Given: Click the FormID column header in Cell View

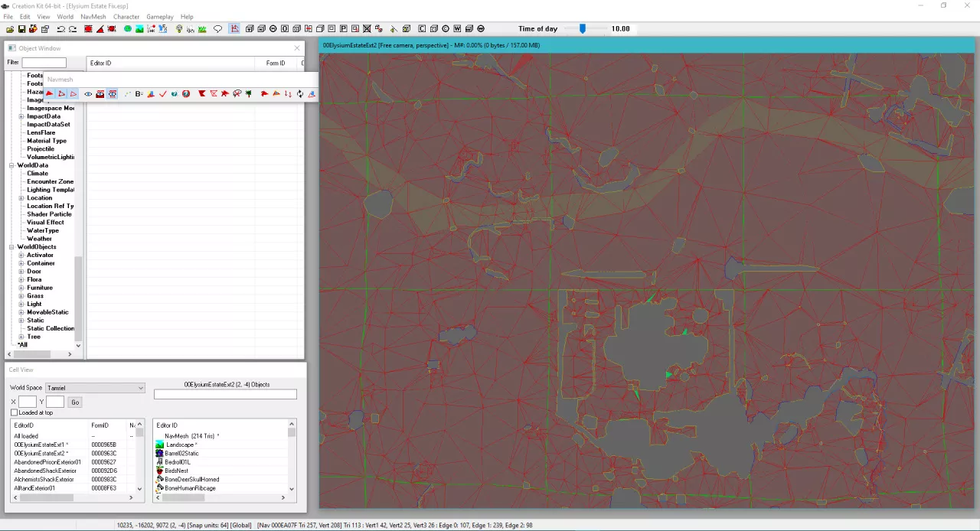Looking at the screenshot, I should [107, 425].
